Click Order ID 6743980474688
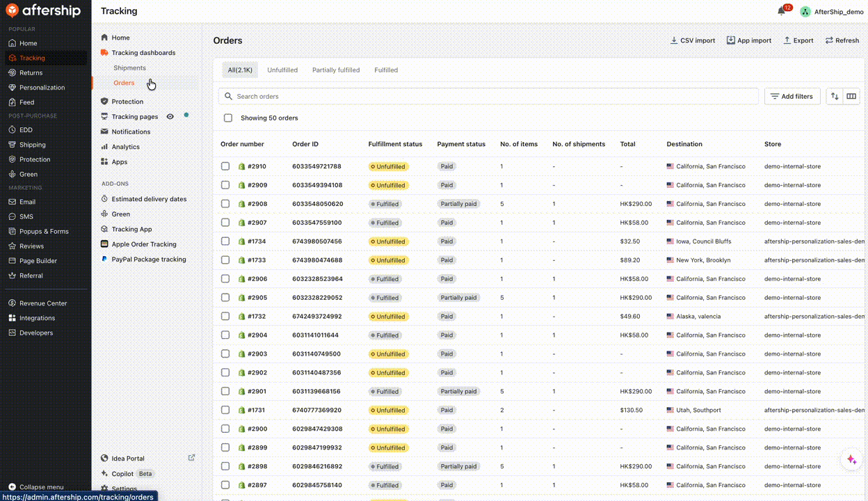Viewport: 868px width, 501px height. (317, 260)
